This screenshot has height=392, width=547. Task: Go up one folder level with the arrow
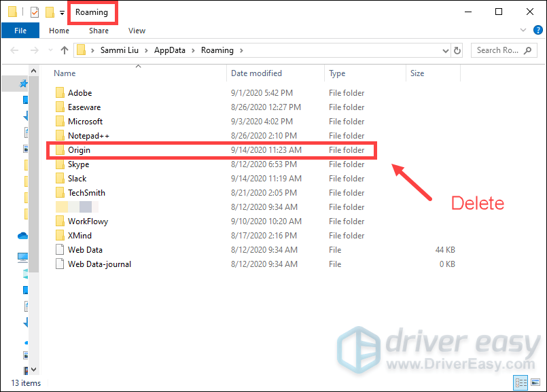click(x=65, y=50)
